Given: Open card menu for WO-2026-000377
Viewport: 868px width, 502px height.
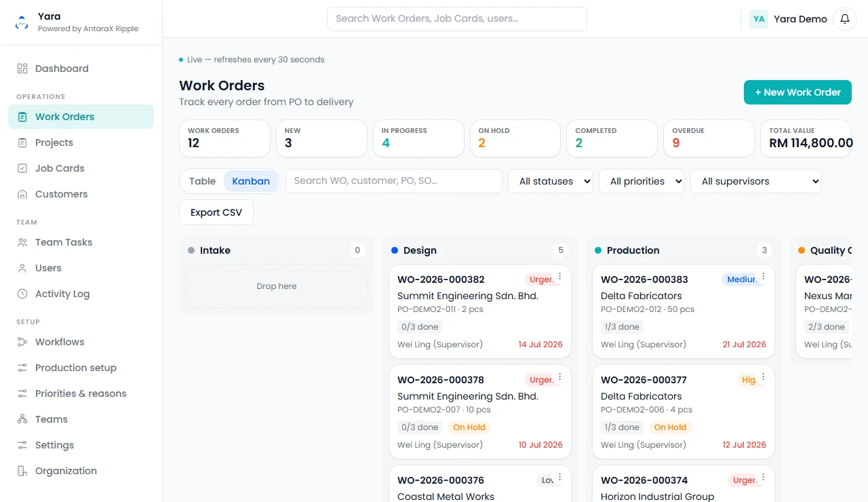Looking at the screenshot, I should pos(764,377).
